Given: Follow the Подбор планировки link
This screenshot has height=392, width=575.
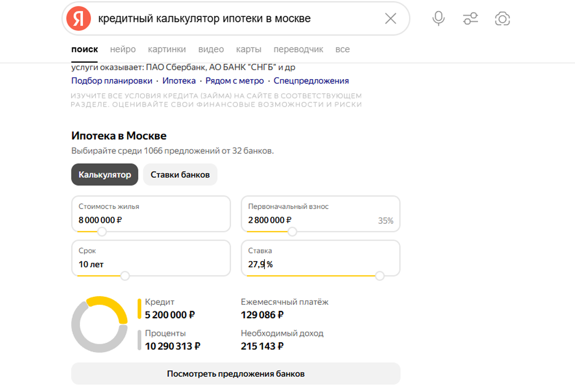Looking at the screenshot, I should pos(112,81).
